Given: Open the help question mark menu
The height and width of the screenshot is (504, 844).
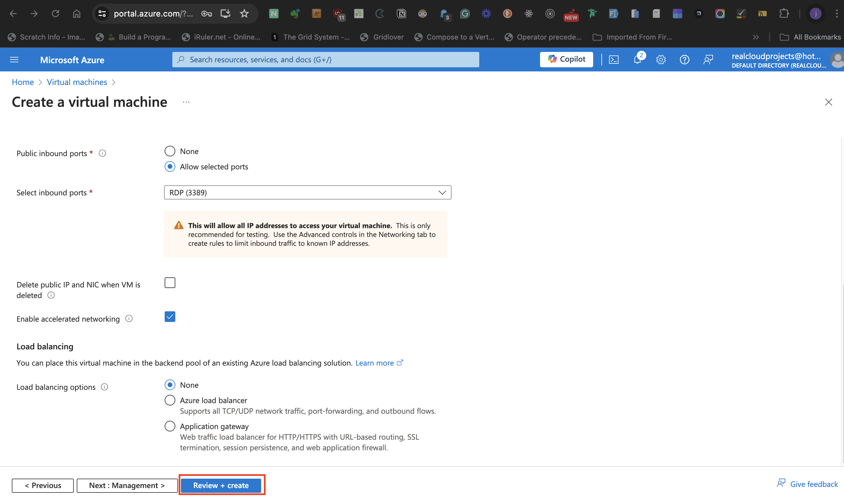Looking at the screenshot, I should pyautogui.click(x=684, y=59).
